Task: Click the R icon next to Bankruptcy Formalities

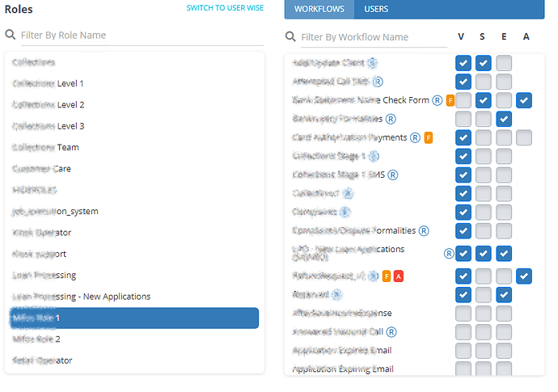Action: coord(391,119)
